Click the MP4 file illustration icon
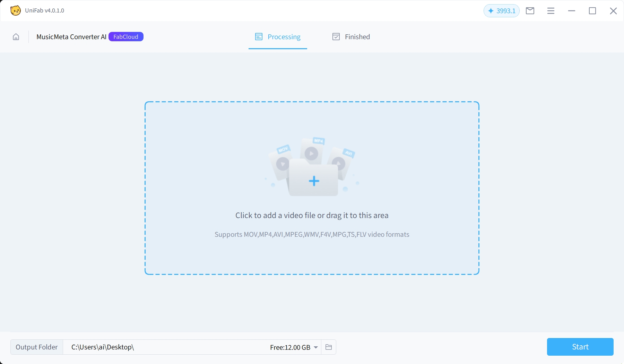Screen dimensions: 624x364 (x=312, y=149)
